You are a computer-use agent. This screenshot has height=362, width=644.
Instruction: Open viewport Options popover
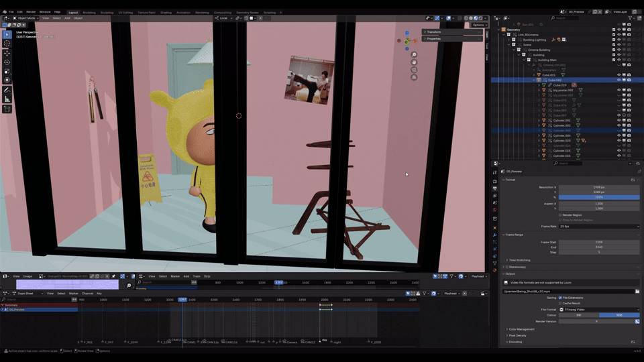pyautogui.click(x=479, y=25)
